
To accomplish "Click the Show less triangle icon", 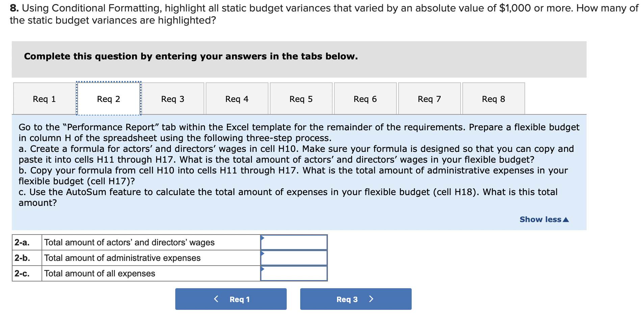I will tap(567, 219).
